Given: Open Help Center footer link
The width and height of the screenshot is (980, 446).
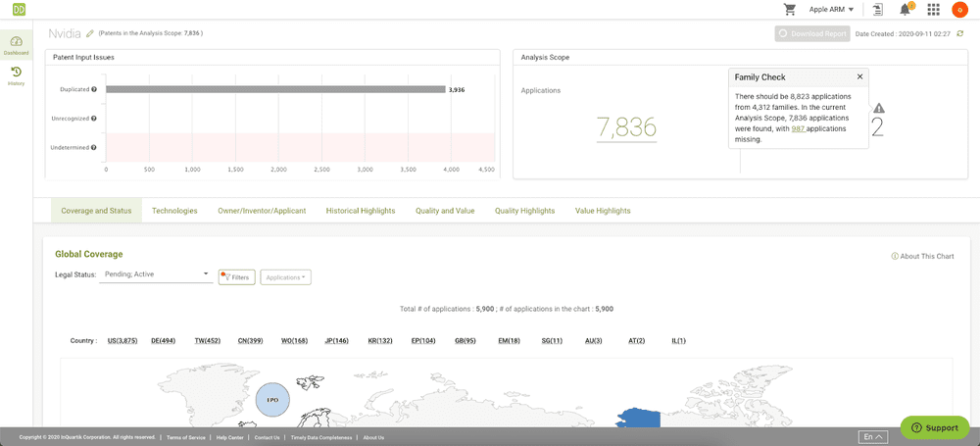Looking at the screenshot, I should [x=229, y=437].
